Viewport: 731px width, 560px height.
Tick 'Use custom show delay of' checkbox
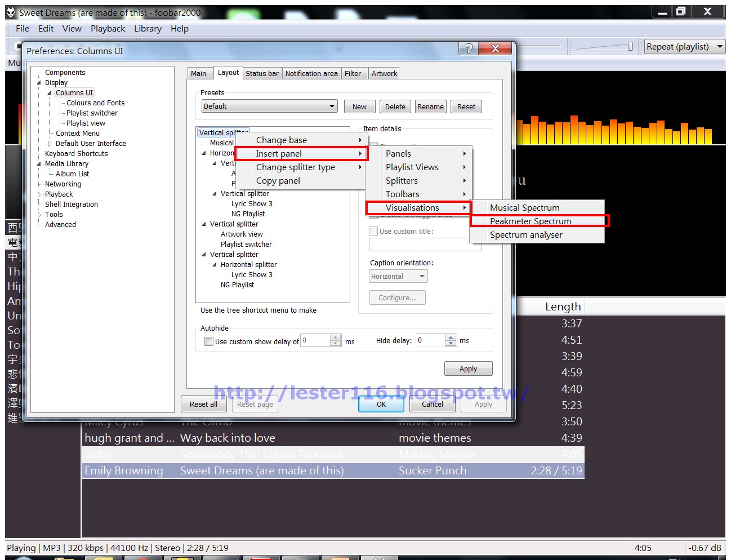[209, 341]
